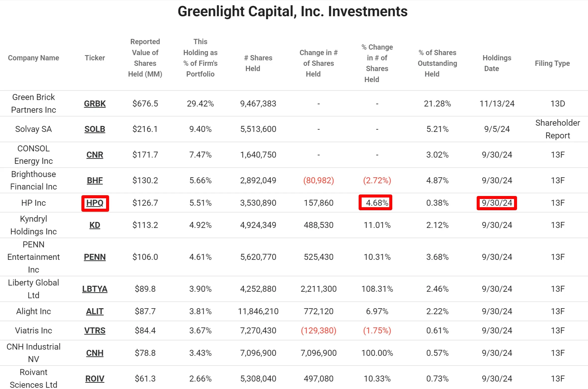The height and width of the screenshot is (389, 588).
Task: Click the Greenlight Capital, Inc. Investments title
Action: click(x=293, y=11)
